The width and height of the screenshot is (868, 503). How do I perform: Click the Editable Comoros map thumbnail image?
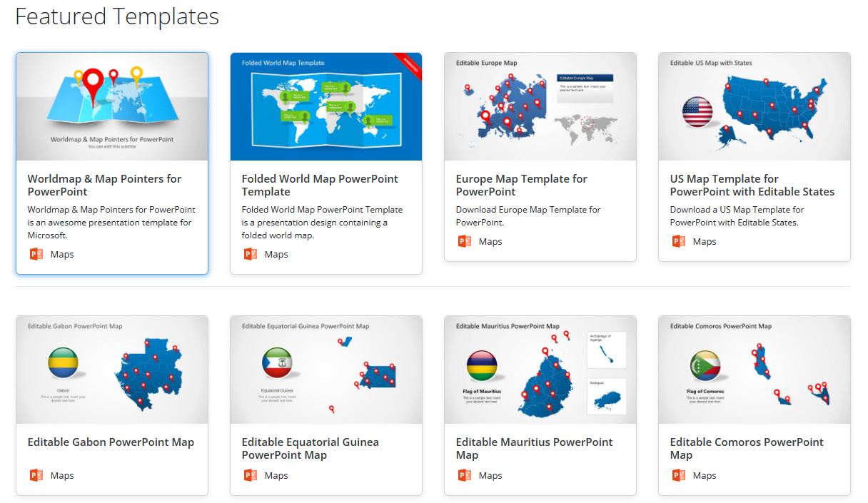pos(754,370)
